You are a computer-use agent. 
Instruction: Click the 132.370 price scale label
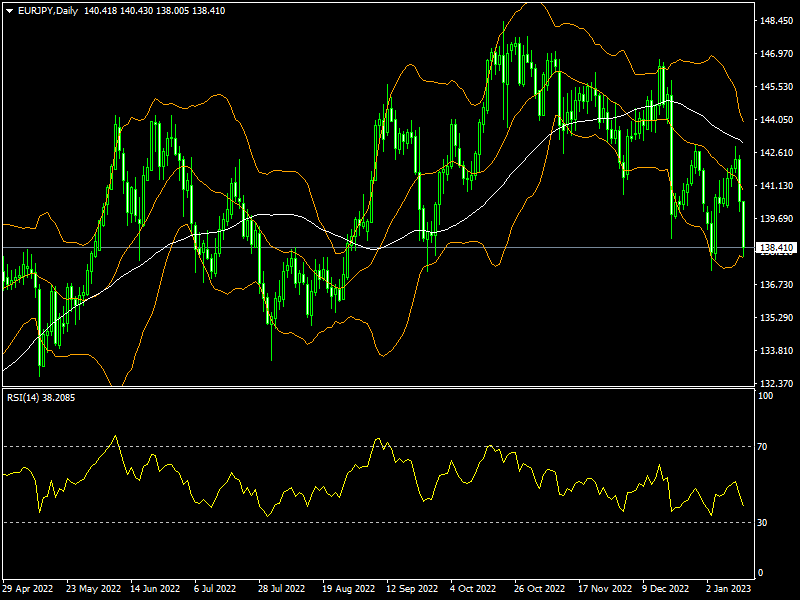click(x=777, y=383)
